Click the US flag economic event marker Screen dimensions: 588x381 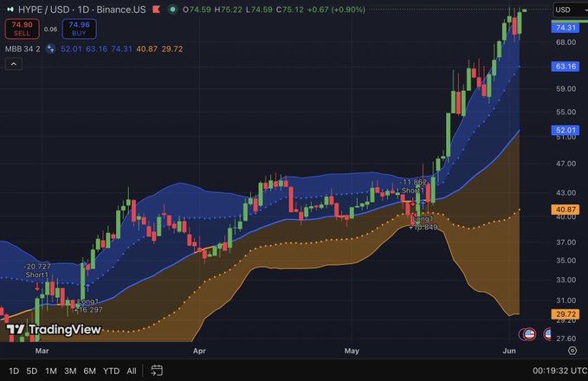click(529, 333)
